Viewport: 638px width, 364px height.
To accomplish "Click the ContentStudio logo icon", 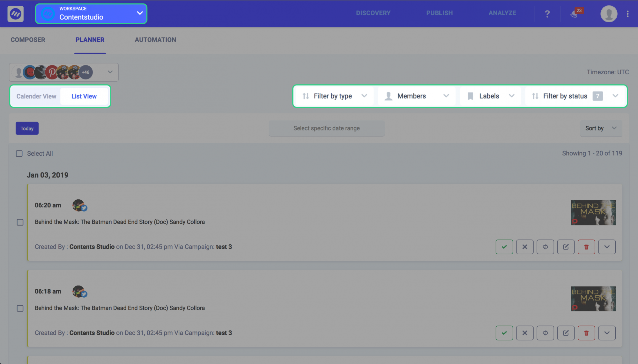I will click(x=16, y=13).
